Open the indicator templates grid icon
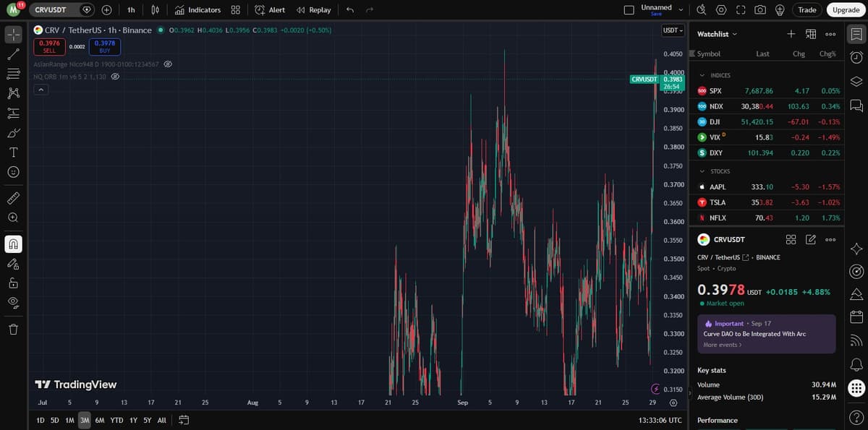 click(236, 10)
